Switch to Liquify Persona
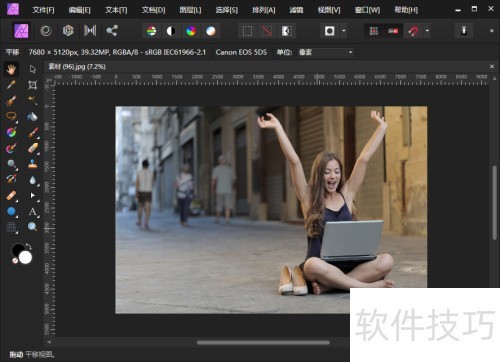This screenshot has height=362, width=500. 46,31
